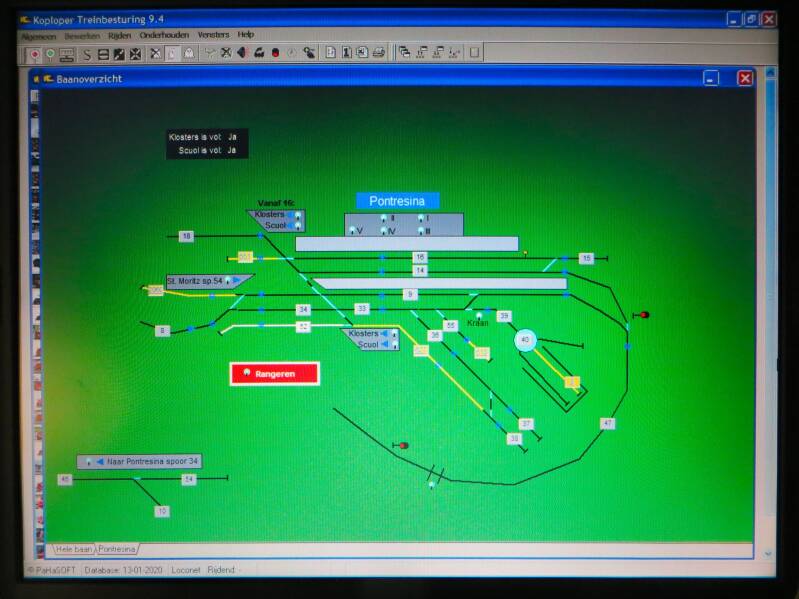Viewport: 799px width, 599px height.
Task: Click the turnout crossing X toolbar icon
Action: pos(226,52)
